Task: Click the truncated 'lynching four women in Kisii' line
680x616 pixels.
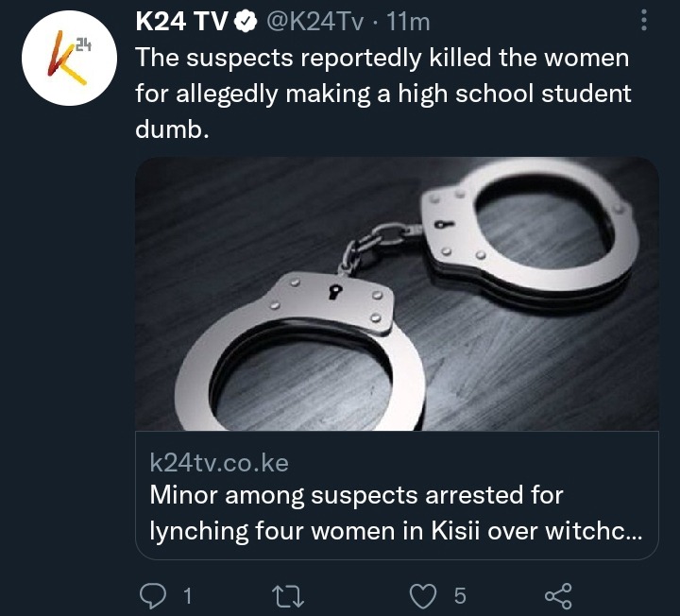Action: [x=396, y=531]
